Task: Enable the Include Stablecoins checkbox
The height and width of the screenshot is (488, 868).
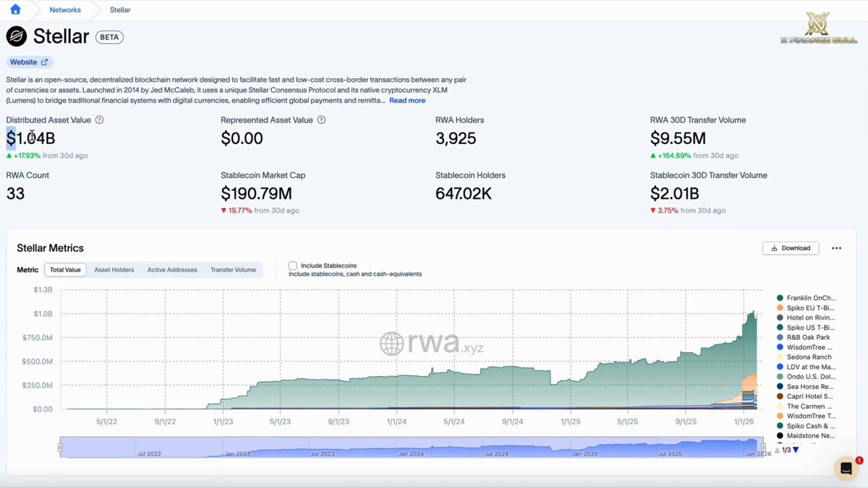Action: point(293,266)
